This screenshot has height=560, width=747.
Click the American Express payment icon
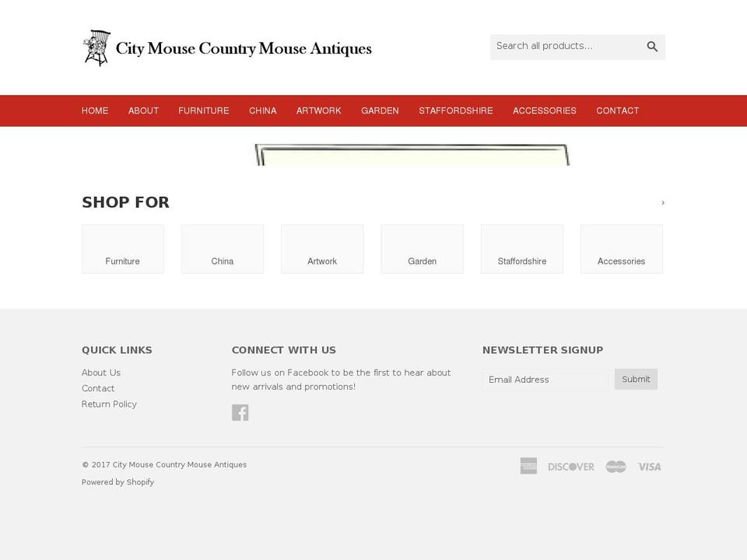coord(528,466)
